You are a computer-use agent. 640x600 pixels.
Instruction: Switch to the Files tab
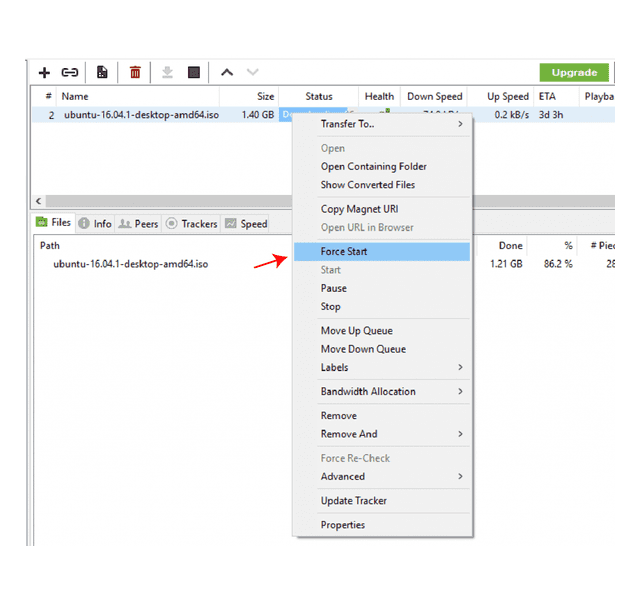54,222
